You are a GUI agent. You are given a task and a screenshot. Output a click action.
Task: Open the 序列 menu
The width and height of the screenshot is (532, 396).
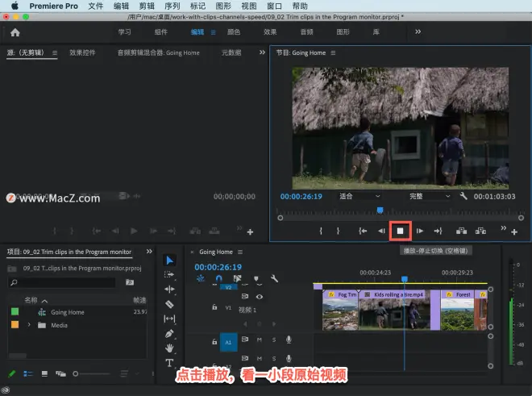(x=172, y=6)
